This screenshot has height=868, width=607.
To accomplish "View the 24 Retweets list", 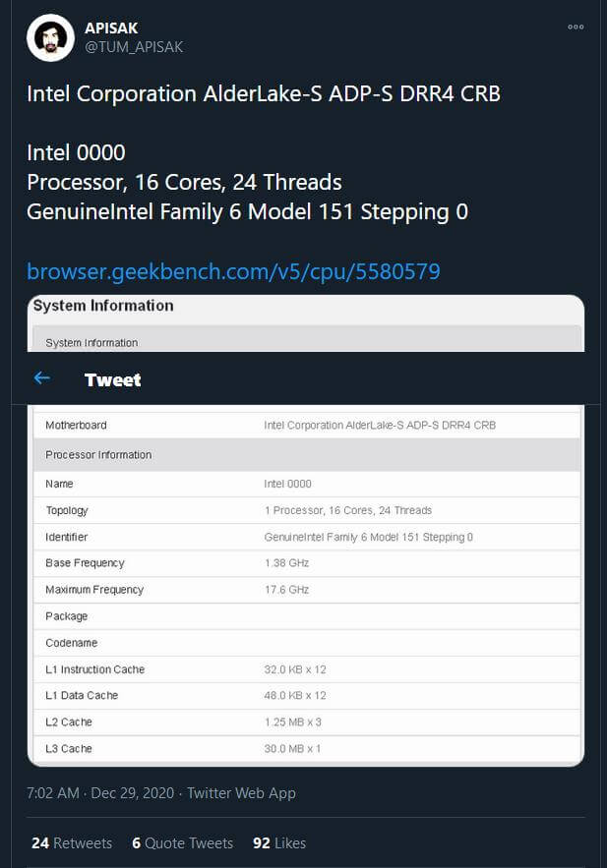I will pos(72,842).
